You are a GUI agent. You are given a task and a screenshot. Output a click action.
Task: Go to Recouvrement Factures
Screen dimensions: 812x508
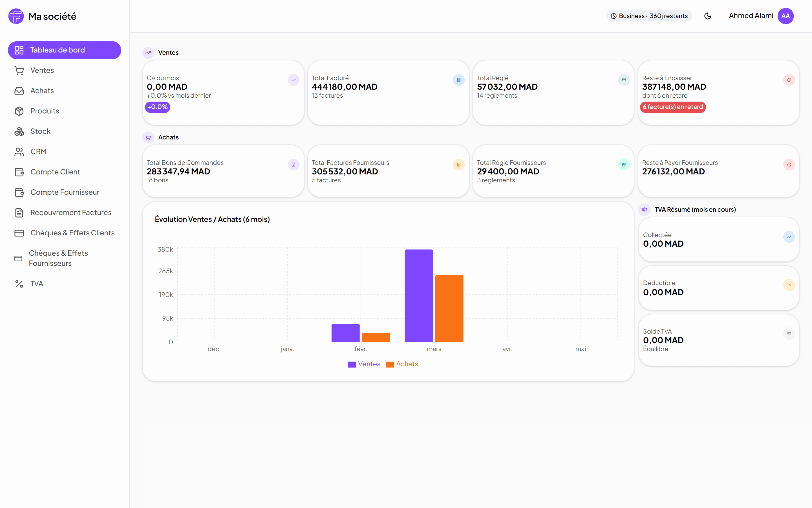pos(64,213)
